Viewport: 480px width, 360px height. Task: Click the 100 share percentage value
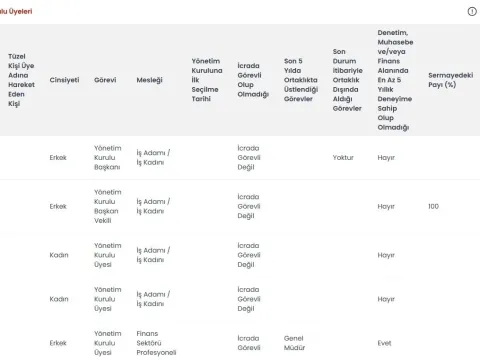coord(433,206)
